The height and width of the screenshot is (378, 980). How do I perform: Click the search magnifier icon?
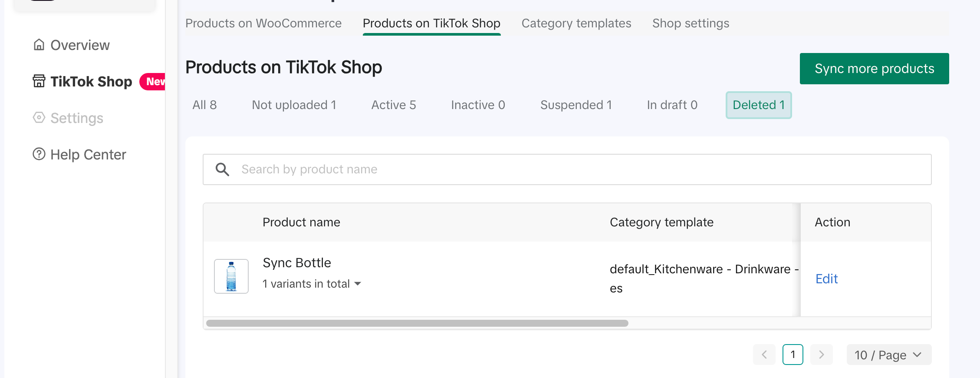(x=223, y=169)
